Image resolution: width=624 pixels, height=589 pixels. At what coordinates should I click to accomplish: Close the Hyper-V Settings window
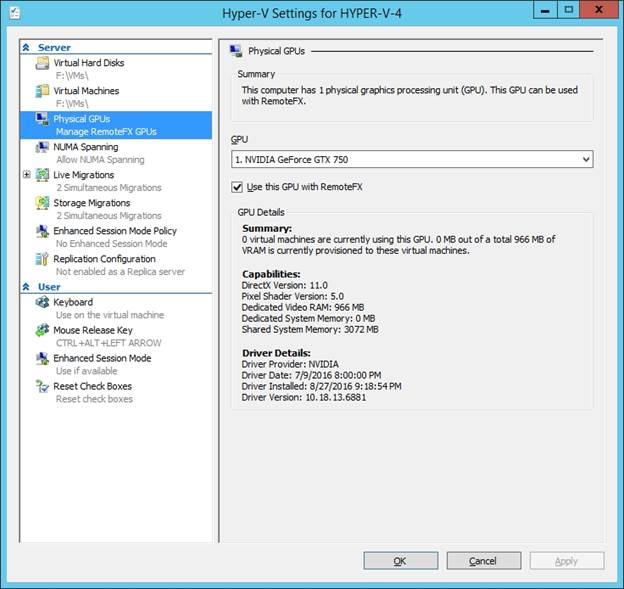coord(599,10)
